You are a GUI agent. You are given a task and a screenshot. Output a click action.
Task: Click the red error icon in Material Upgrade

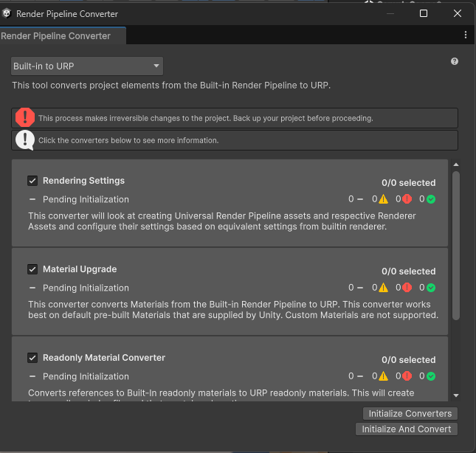point(407,287)
